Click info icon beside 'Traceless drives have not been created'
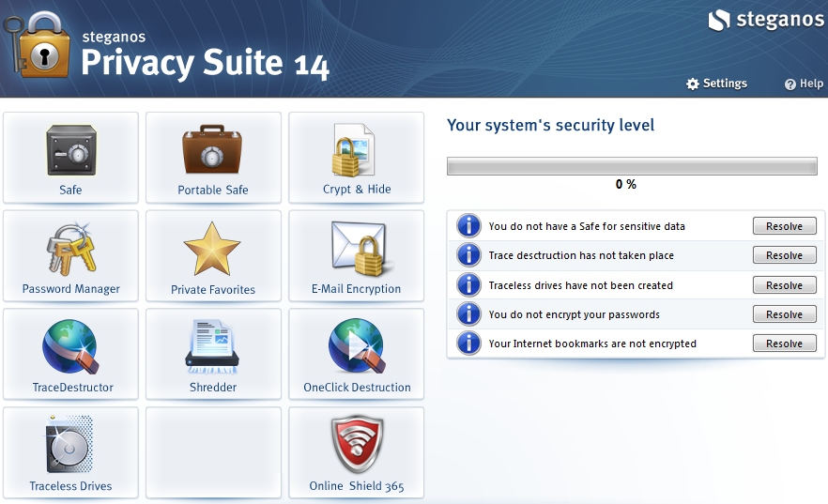 click(x=468, y=285)
